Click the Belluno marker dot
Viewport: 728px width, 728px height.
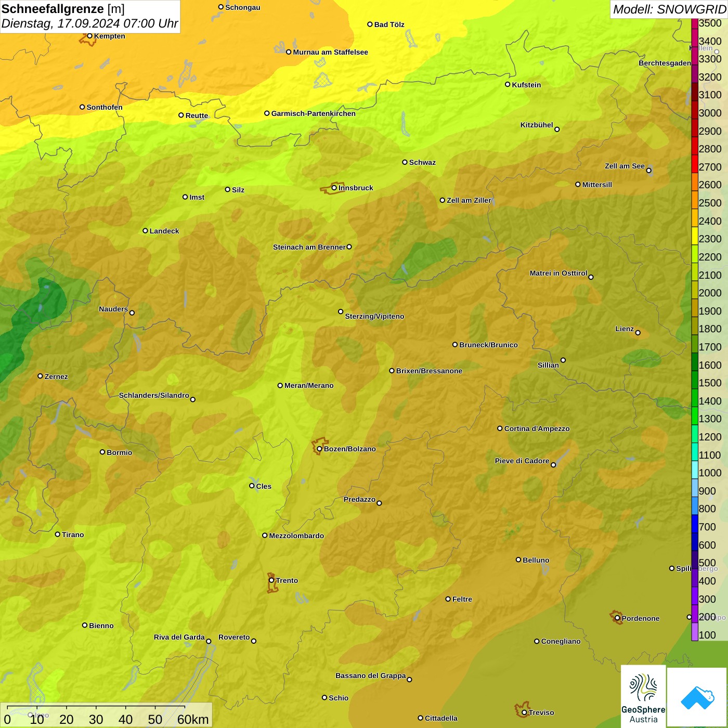[518, 560]
